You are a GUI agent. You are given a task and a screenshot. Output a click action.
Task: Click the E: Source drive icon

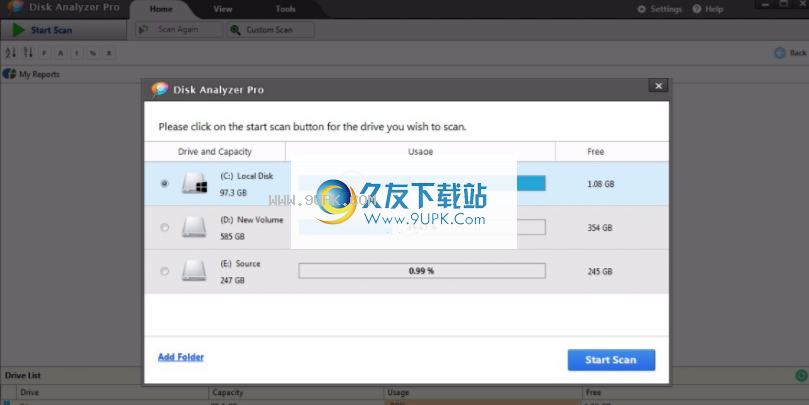[194, 271]
